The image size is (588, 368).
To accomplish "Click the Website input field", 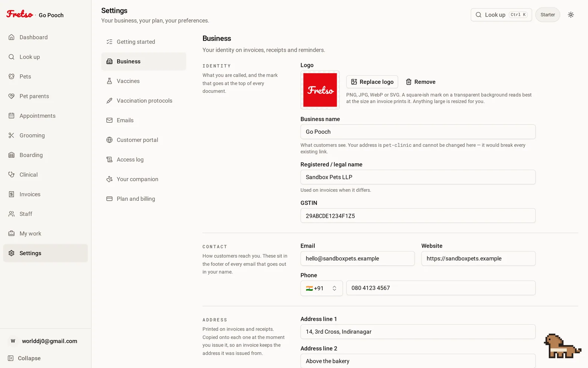I will 478,259.
